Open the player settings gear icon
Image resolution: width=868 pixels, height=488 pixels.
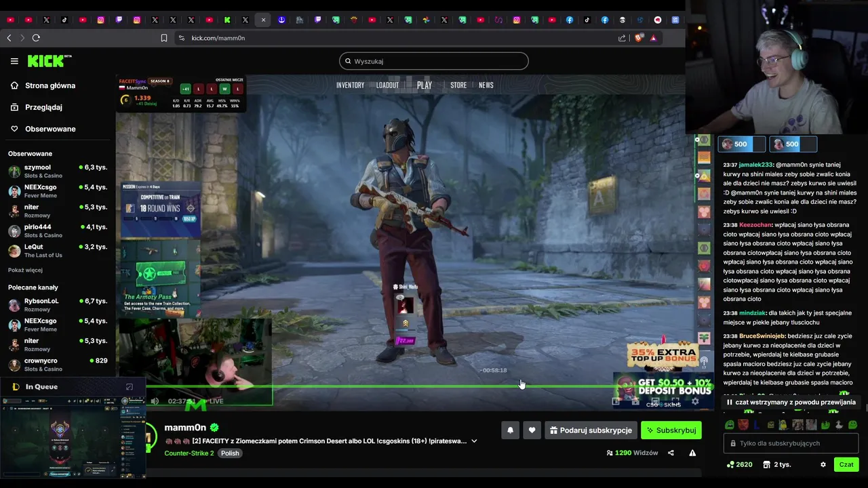pos(695,401)
